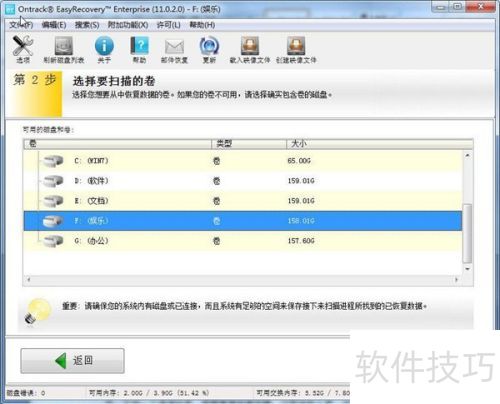Click the load image file icon

(250, 46)
